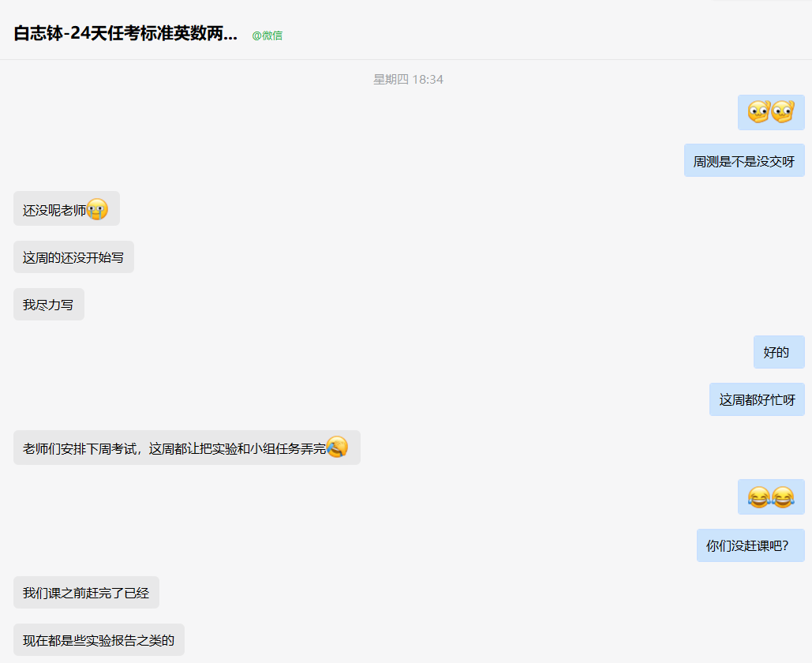
Task: Select the message 你们没赶课吧?
Action: point(750,545)
